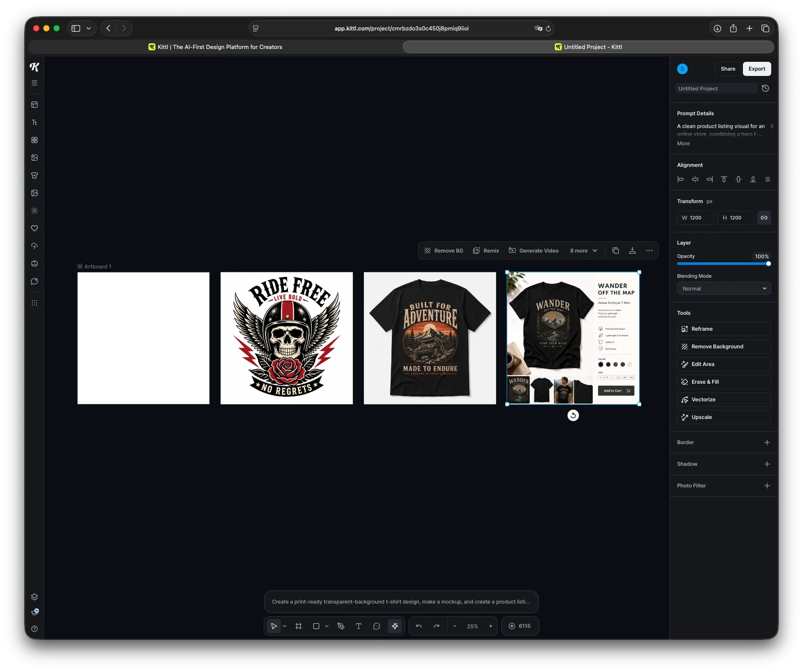Open Safari sidebar options chevron
The width and height of the screenshot is (803, 672).
tap(89, 28)
